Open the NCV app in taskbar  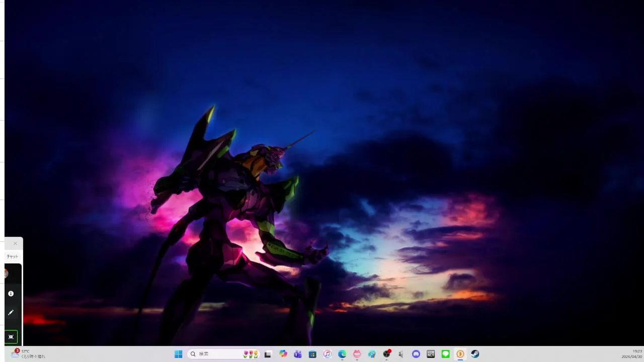click(431, 354)
